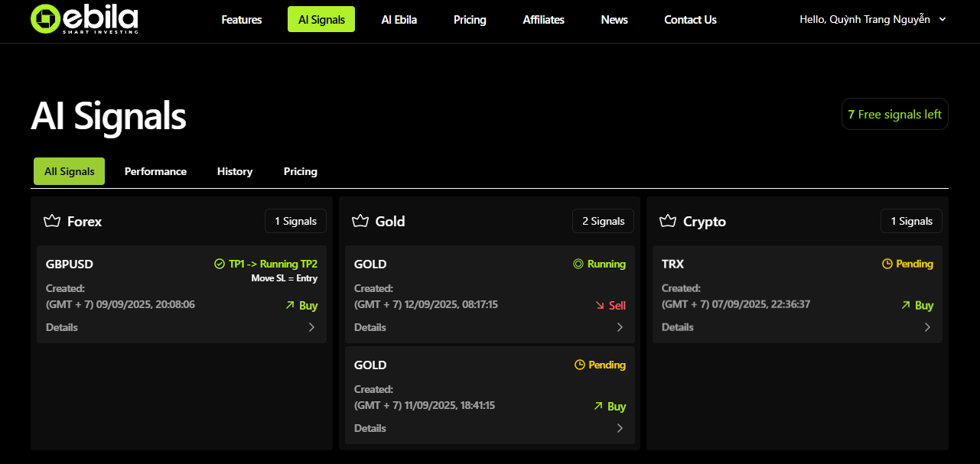Expand GBPUSD details chevron
Image resolution: width=980 pixels, height=464 pixels.
311,327
